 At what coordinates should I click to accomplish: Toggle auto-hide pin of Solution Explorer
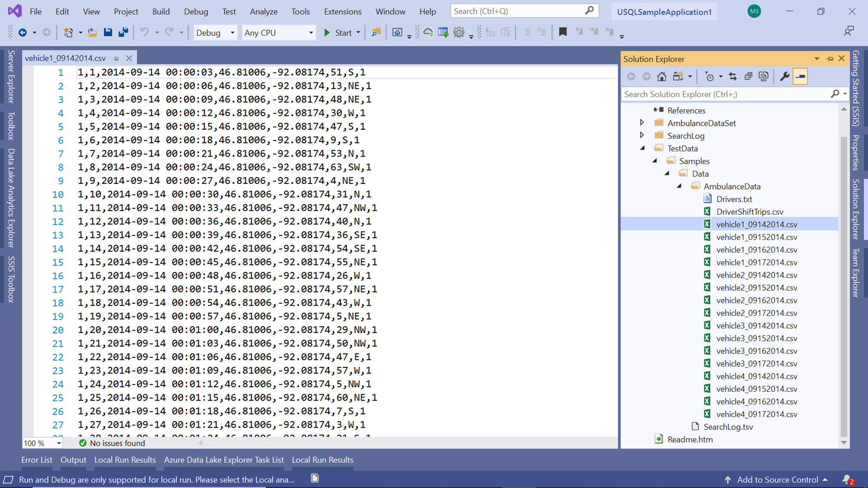click(x=829, y=59)
